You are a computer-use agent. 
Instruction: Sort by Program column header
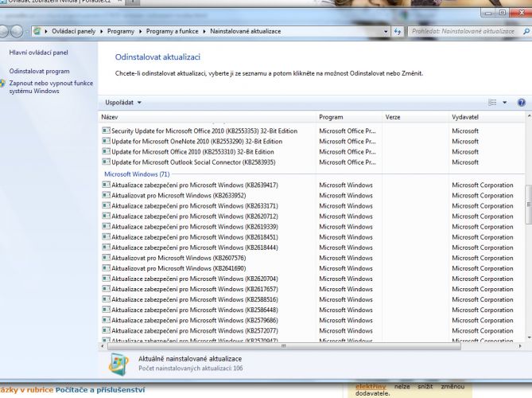(349, 117)
